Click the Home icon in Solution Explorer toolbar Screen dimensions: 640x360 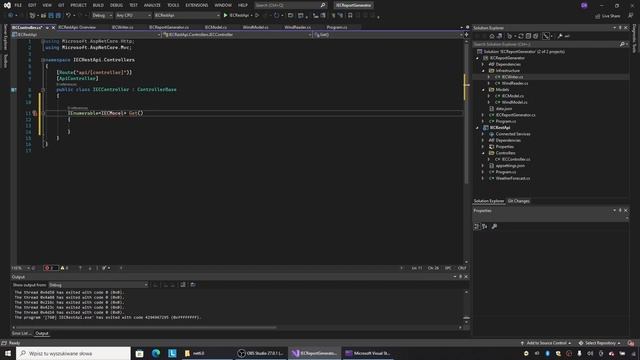pos(492,36)
